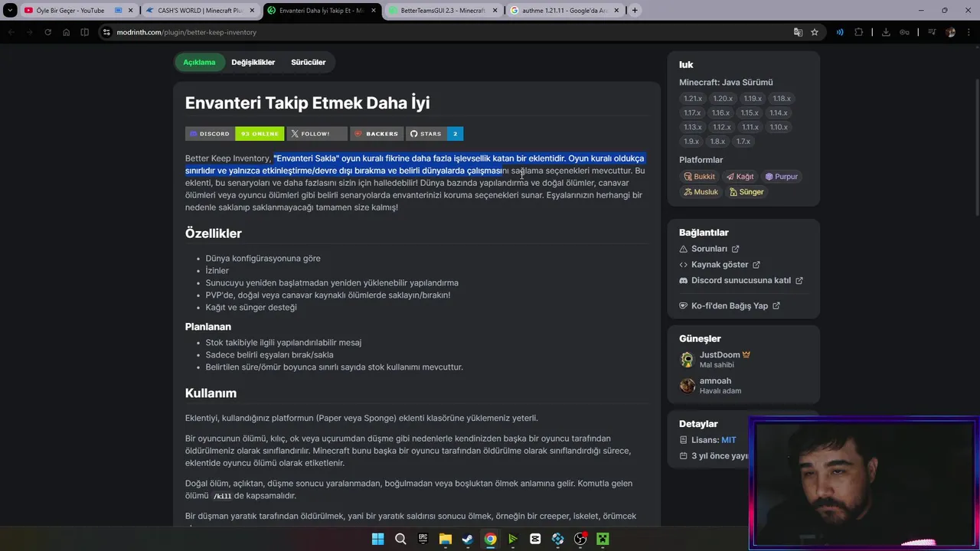Viewport: 980px width, 551px height.
Task: Select the 1.19.x version tag
Action: (753, 99)
